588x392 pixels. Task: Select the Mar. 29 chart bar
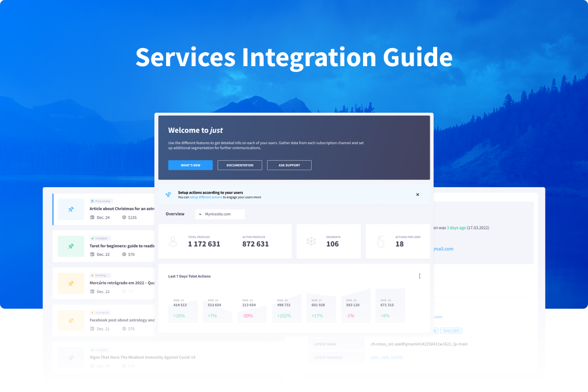coord(390,306)
